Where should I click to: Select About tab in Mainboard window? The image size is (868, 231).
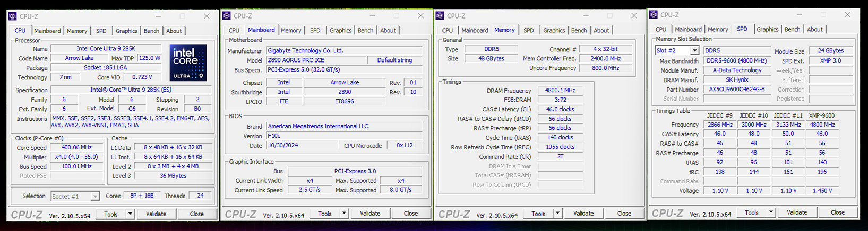pos(388,30)
